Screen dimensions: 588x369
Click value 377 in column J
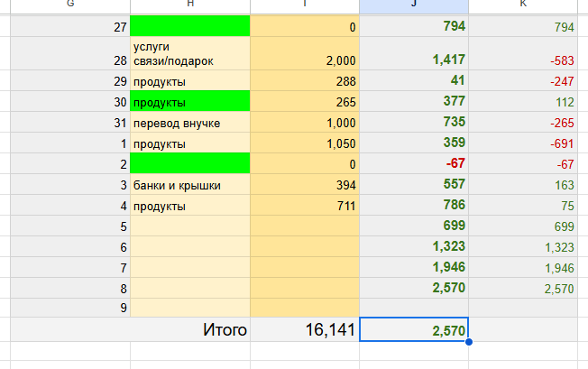(414, 101)
